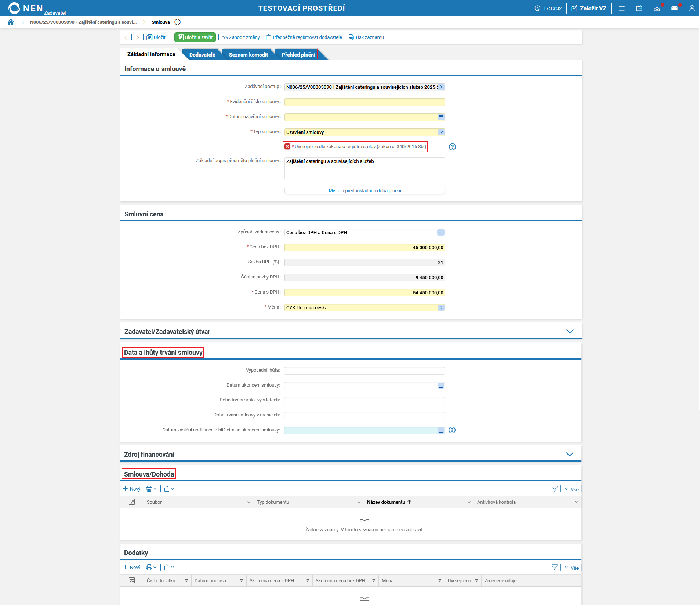Switch to the Seznam komodit tab
The image size is (700, 605).
click(248, 55)
